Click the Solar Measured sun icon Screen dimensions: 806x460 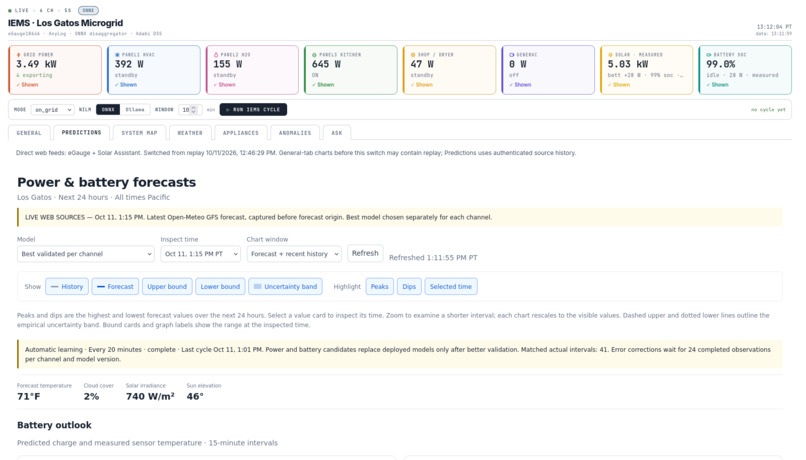610,54
